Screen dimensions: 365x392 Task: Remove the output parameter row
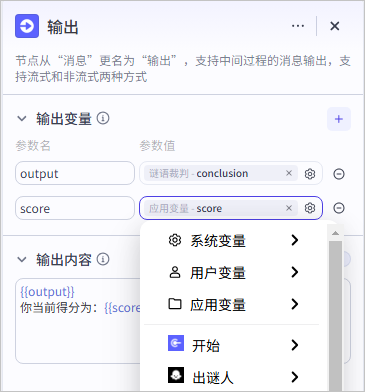(339, 174)
